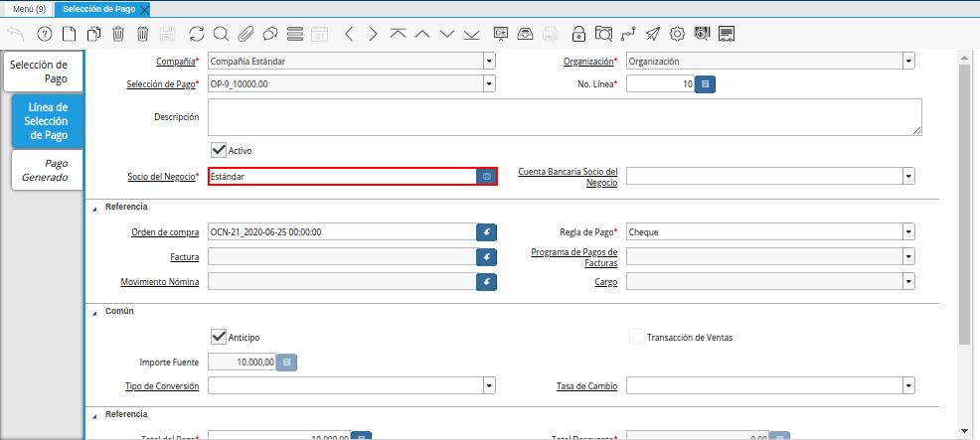
Task: Click the paperclip attachment icon
Action: (x=245, y=34)
